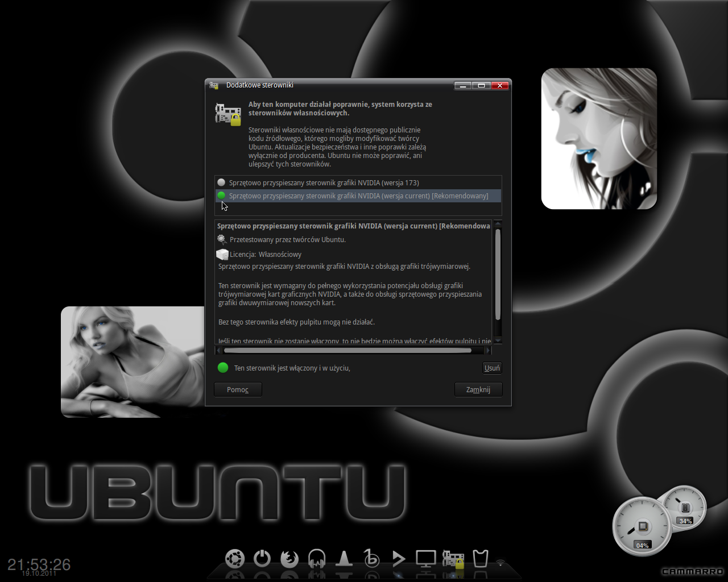Image resolution: width=728 pixels, height=582 pixels.
Task: Click the license box icon beside Licencja
Action: 222,255
